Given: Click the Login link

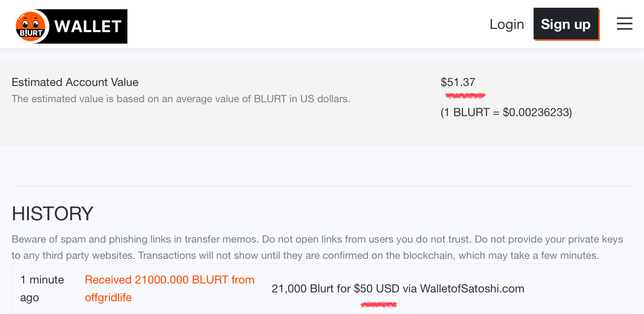Looking at the screenshot, I should (507, 24).
